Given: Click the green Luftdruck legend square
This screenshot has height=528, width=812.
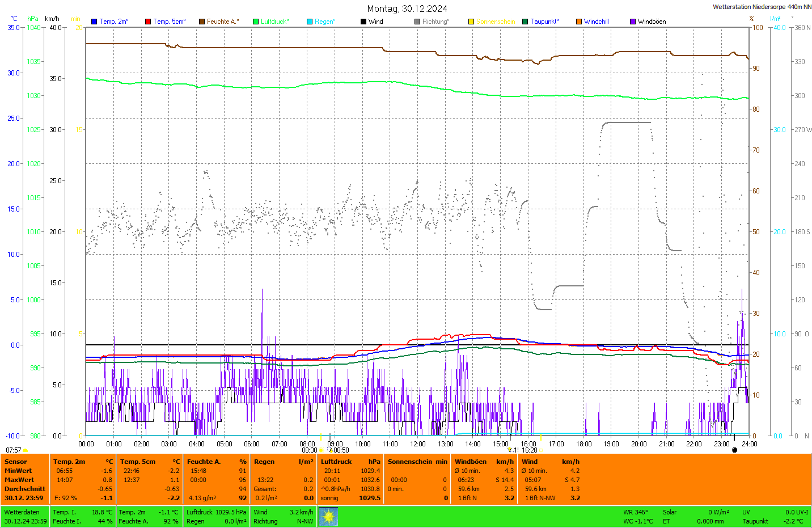Looking at the screenshot, I should (256, 22).
